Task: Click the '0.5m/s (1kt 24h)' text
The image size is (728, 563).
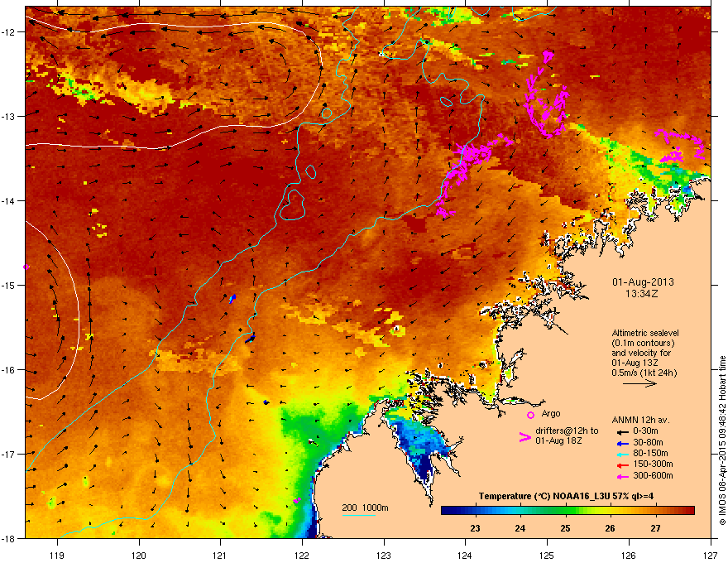Action: (x=644, y=373)
